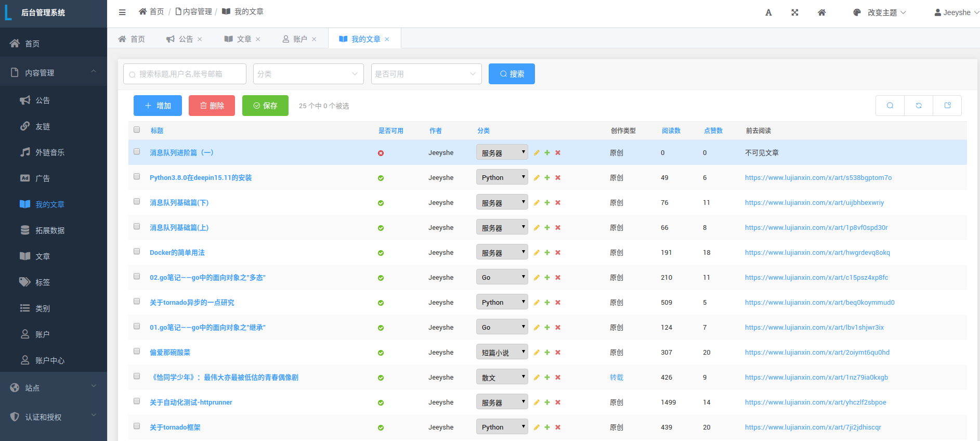Close the 我的文章 tab
Screen dimensions: 980x441
[x=387, y=40]
